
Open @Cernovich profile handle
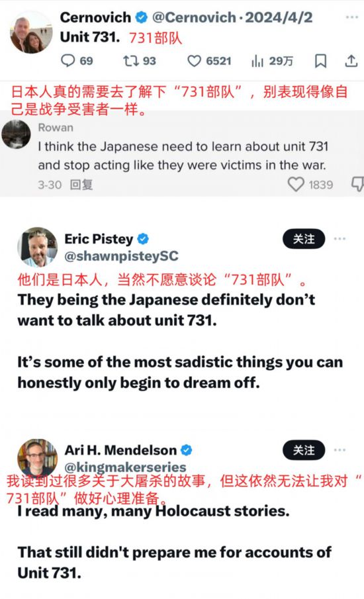pyautogui.click(x=194, y=17)
